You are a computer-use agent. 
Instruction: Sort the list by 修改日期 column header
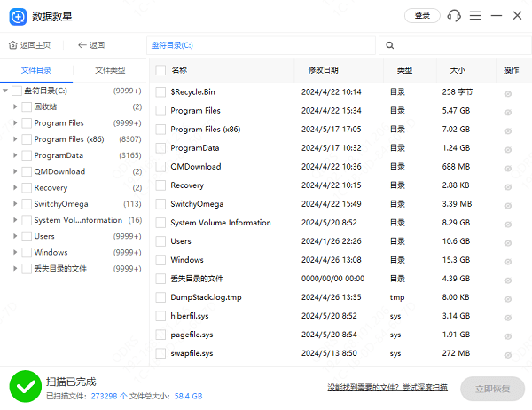(323, 70)
